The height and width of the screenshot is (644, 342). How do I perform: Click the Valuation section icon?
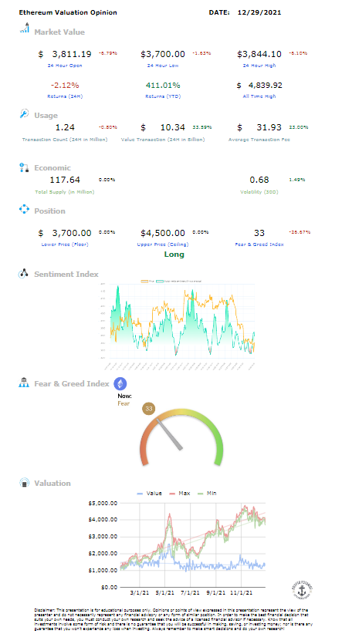pyautogui.click(x=24, y=483)
